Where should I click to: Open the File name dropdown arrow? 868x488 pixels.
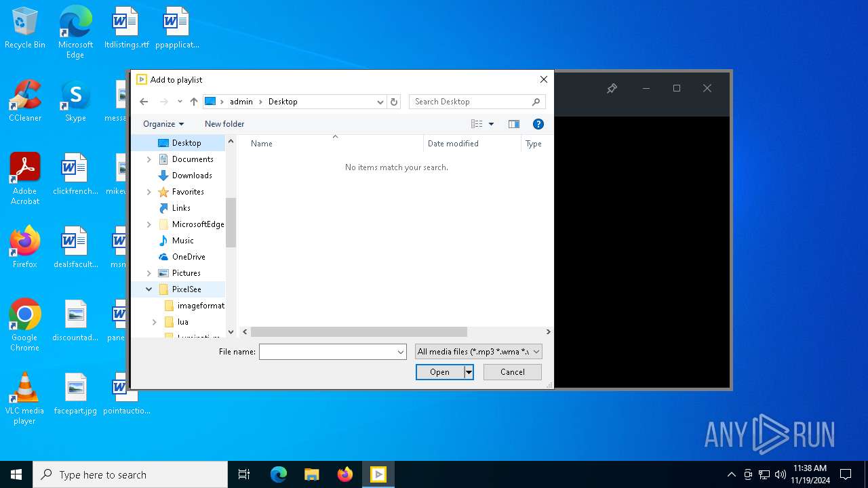pyautogui.click(x=401, y=352)
